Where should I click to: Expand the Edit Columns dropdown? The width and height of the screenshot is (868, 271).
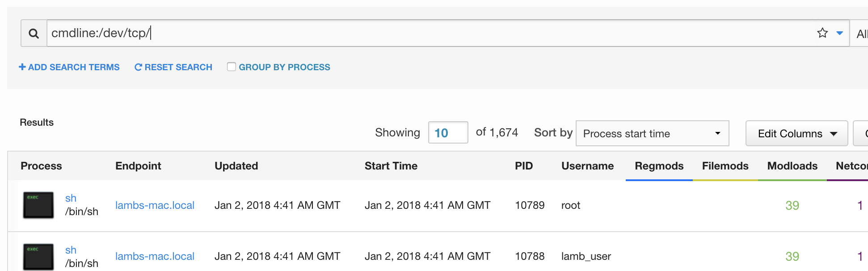tap(796, 133)
